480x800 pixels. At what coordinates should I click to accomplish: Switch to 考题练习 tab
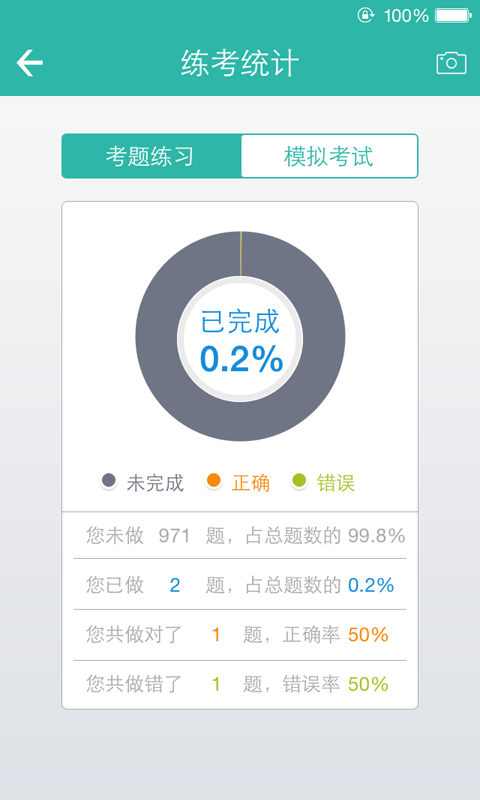151,156
